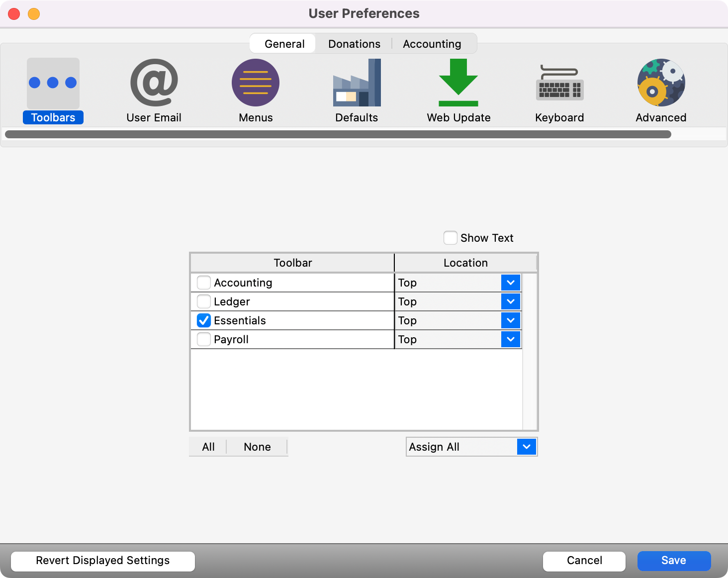Click Revert Displayed Settings button
Image resolution: width=728 pixels, height=578 pixels.
click(x=103, y=561)
